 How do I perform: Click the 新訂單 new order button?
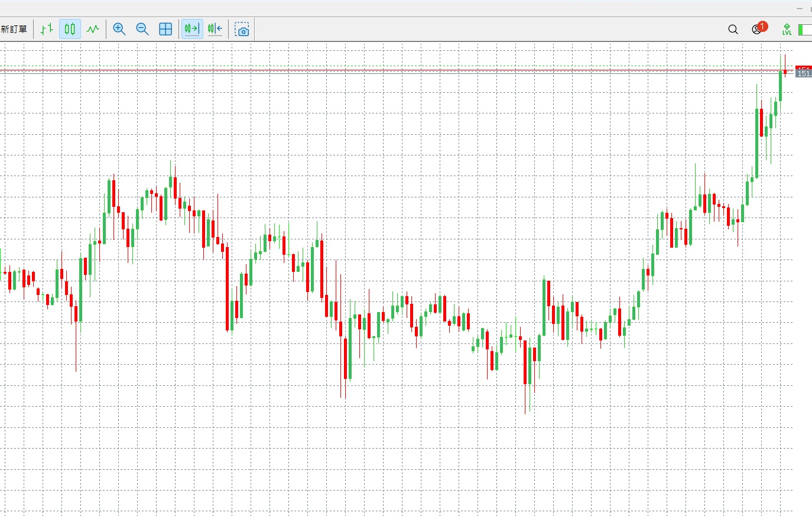(14, 29)
